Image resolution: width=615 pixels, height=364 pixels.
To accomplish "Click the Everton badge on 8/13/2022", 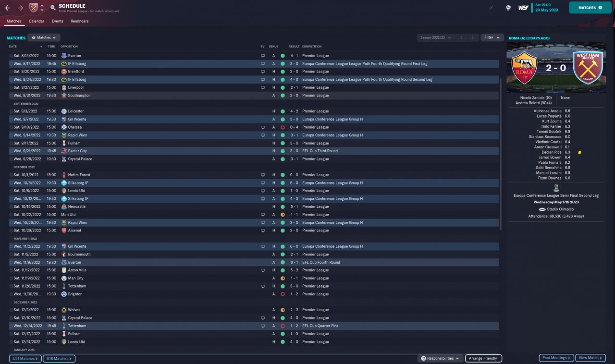I will click(64, 56).
